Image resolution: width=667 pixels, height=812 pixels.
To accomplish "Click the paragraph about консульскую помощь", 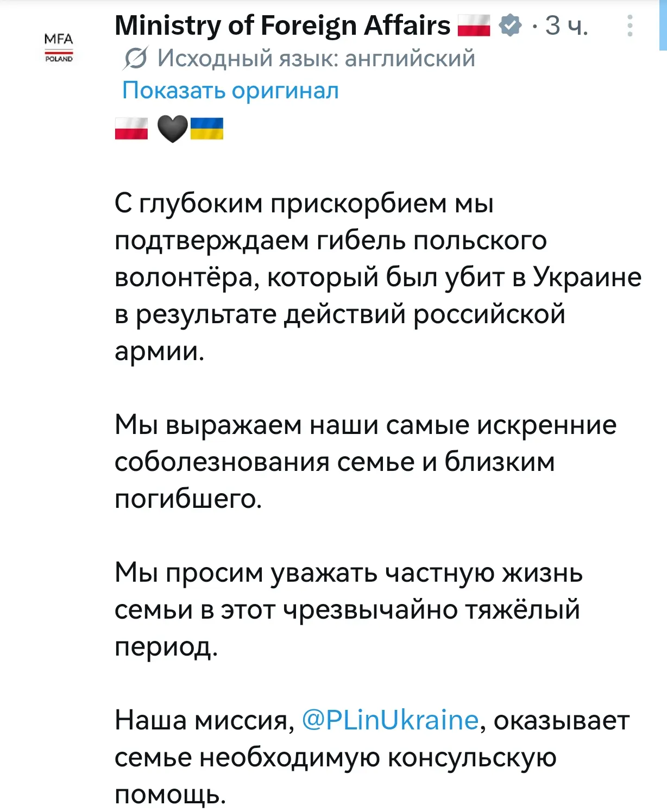I will pyautogui.click(x=372, y=757).
